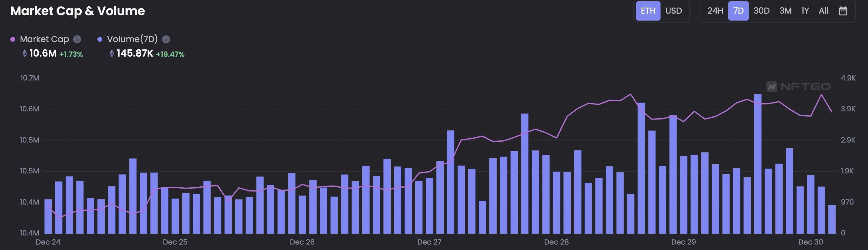Select the 24H time range
The width and height of the screenshot is (868, 250).
[715, 11]
